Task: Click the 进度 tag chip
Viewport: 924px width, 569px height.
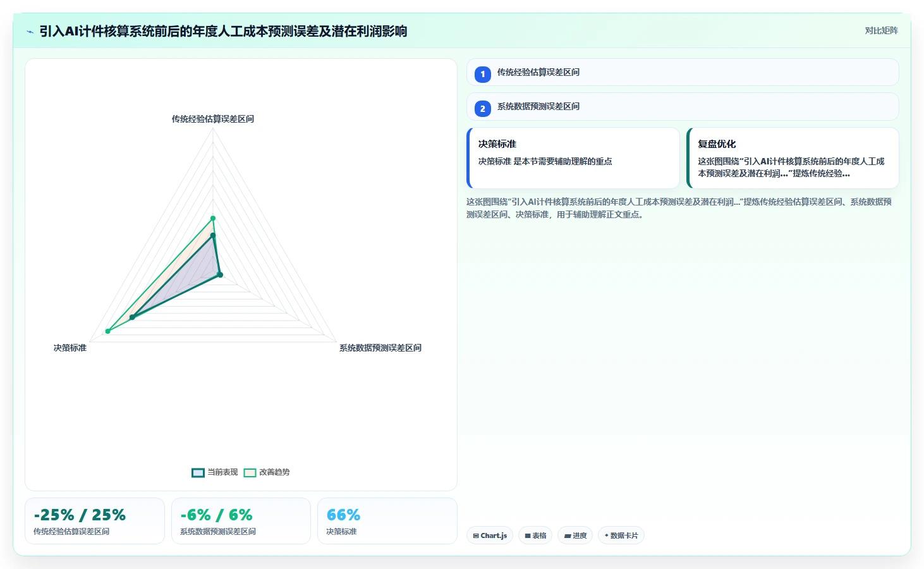Action: click(575, 535)
